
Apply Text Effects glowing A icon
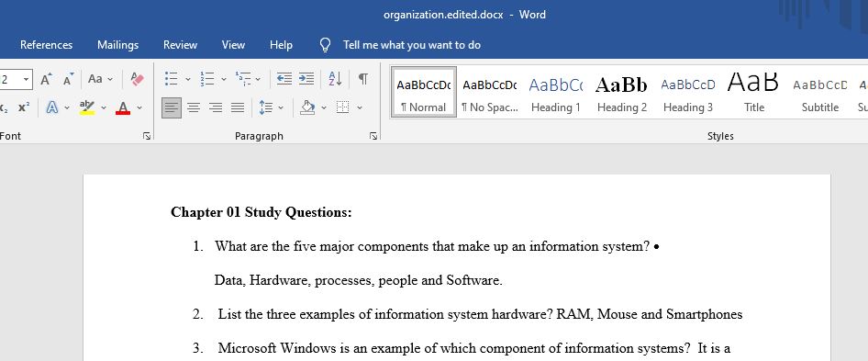click(52, 107)
